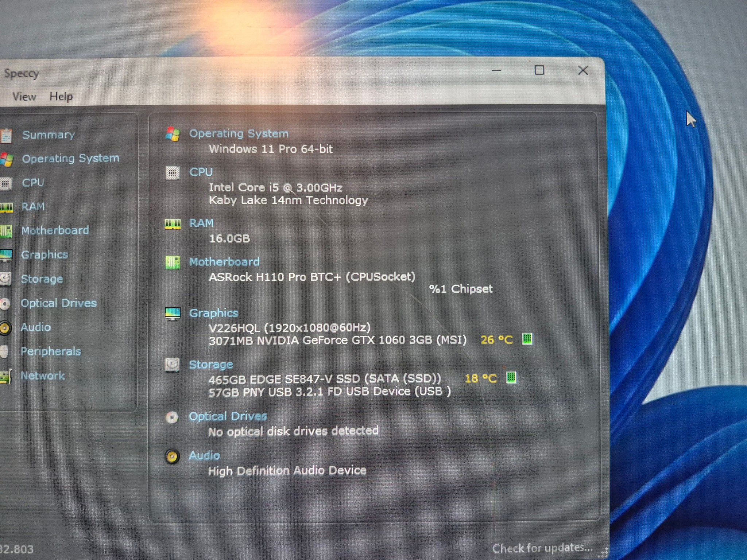
Task: Select the ASRock H110 Pro BTC+ line
Action: [312, 277]
